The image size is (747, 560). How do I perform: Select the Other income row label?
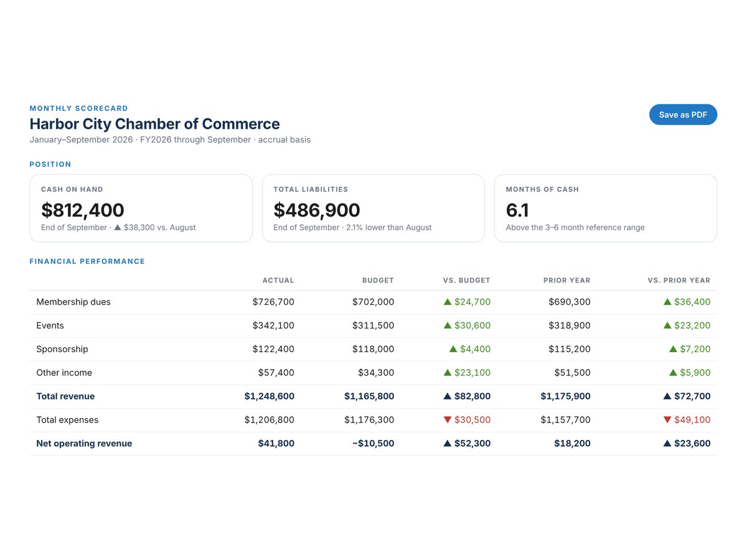(64, 373)
